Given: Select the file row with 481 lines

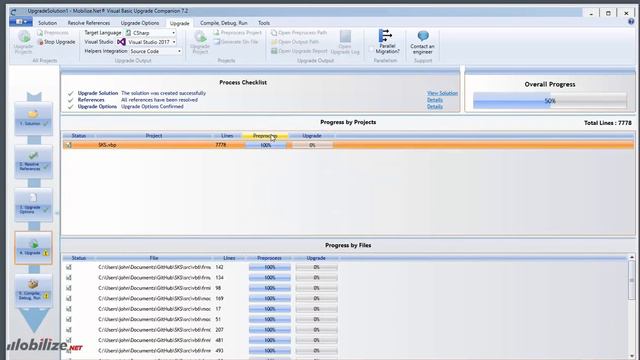Looking at the screenshot, I should (345, 340).
